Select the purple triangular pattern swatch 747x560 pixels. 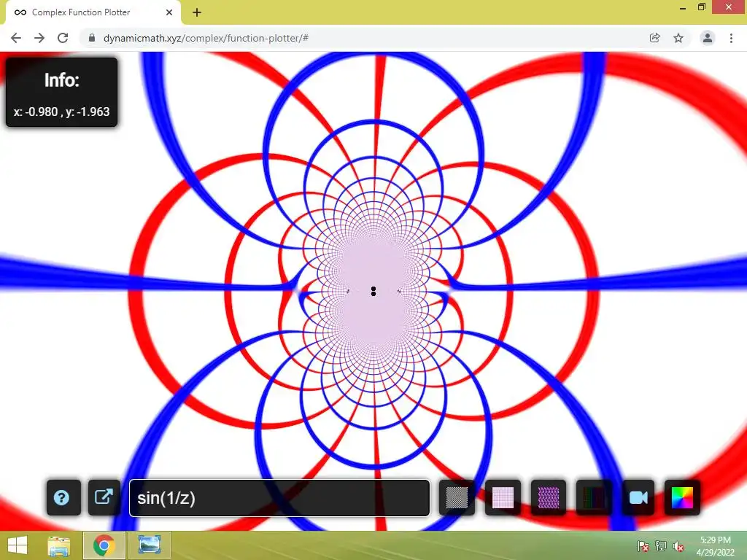549,497
